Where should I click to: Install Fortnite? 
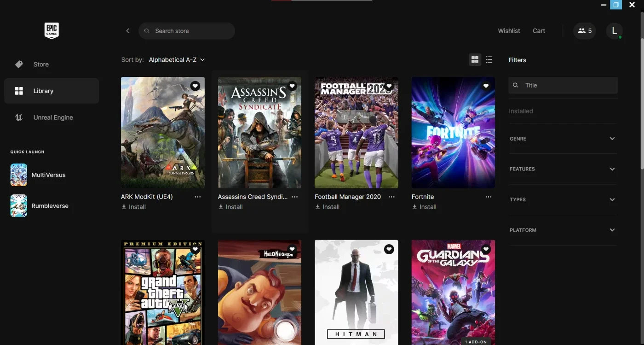click(424, 207)
